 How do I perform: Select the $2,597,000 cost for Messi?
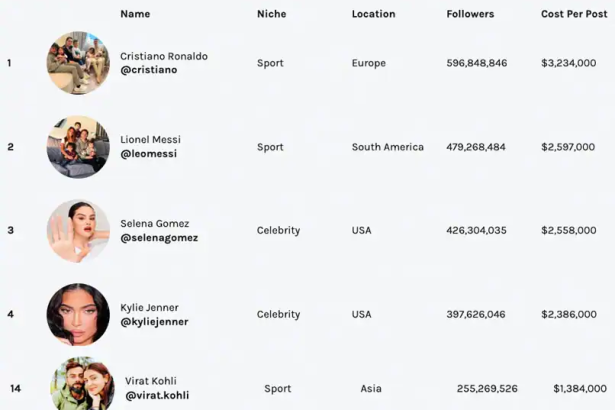(568, 147)
